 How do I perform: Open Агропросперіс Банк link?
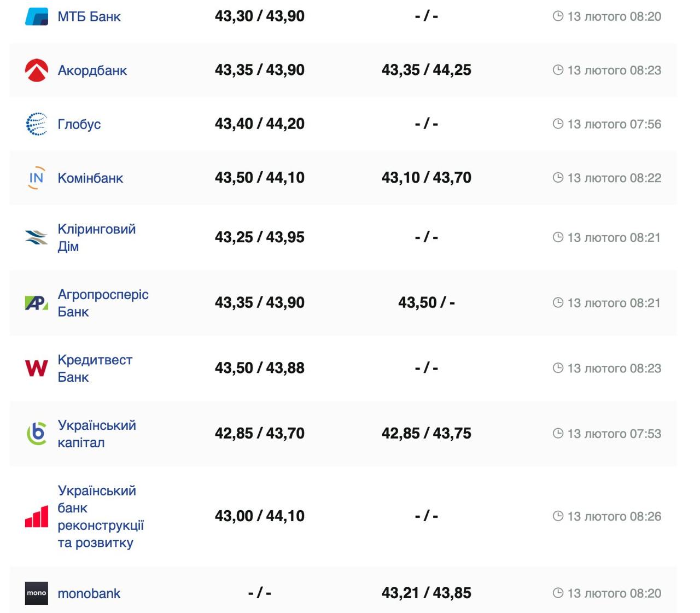pos(103,303)
